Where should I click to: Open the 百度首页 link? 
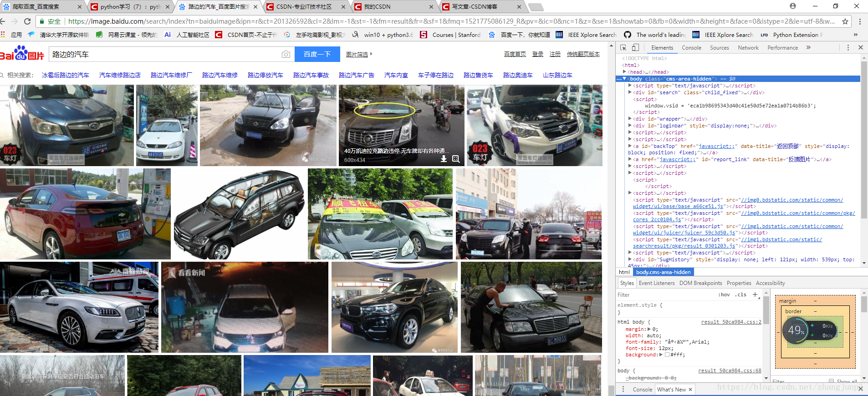515,54
